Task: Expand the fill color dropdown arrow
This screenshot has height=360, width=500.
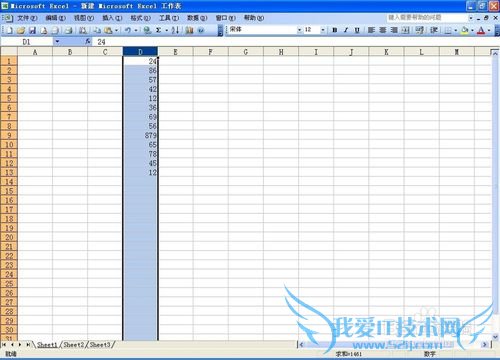Action: click(x=472, y=30)
